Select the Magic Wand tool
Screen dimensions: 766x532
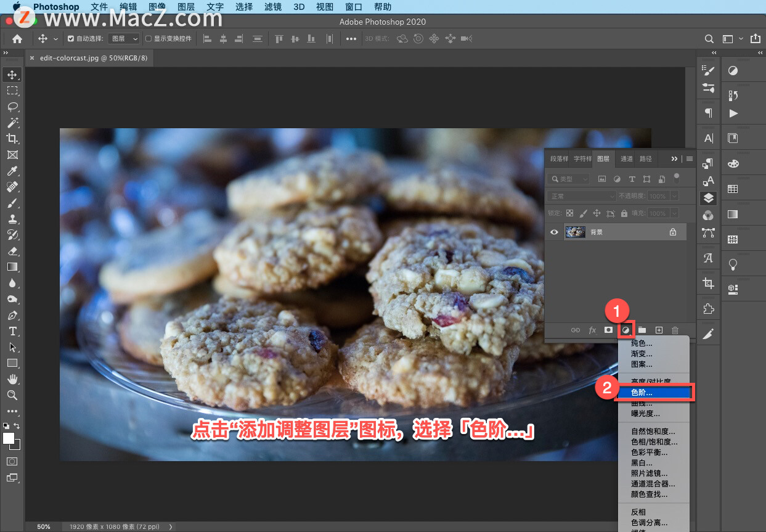click(12, 123)
